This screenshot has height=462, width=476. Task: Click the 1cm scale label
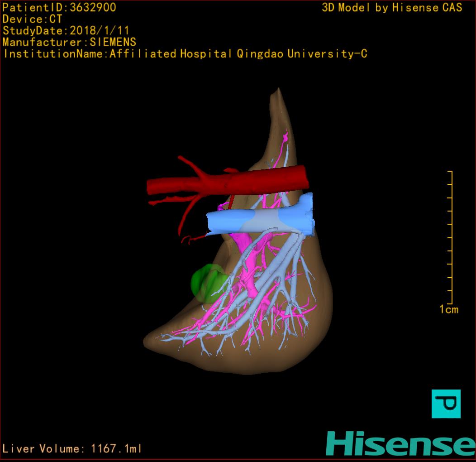pyautogui.click(x=448, y=310)
